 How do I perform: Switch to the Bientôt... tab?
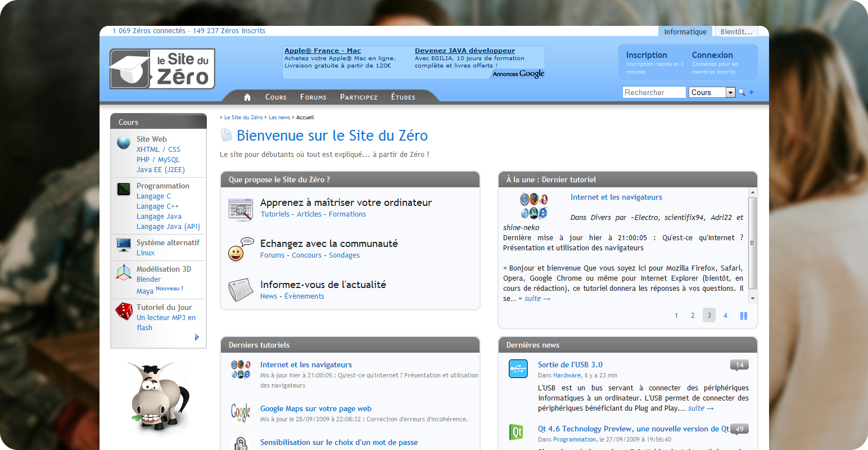click(736, 31)
